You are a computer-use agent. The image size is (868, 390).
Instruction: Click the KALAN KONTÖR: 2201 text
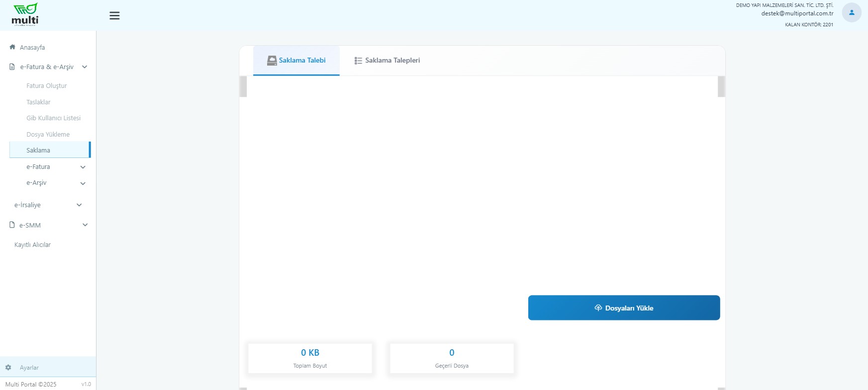pos(809,24)
